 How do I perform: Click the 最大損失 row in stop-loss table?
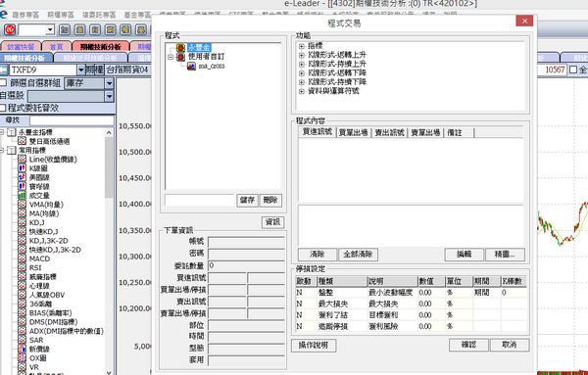pos(412,304)
